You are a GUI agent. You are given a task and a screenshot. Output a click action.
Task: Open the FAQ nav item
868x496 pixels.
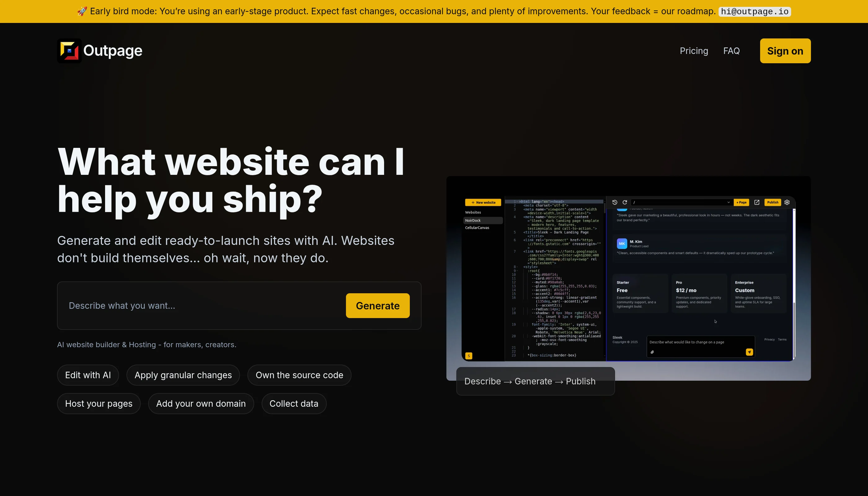(731, 51)
